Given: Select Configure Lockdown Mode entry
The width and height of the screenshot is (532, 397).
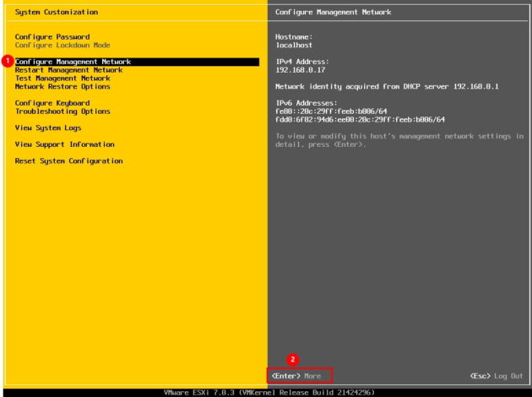Looking at the screenshot, I should click(62, 45).
